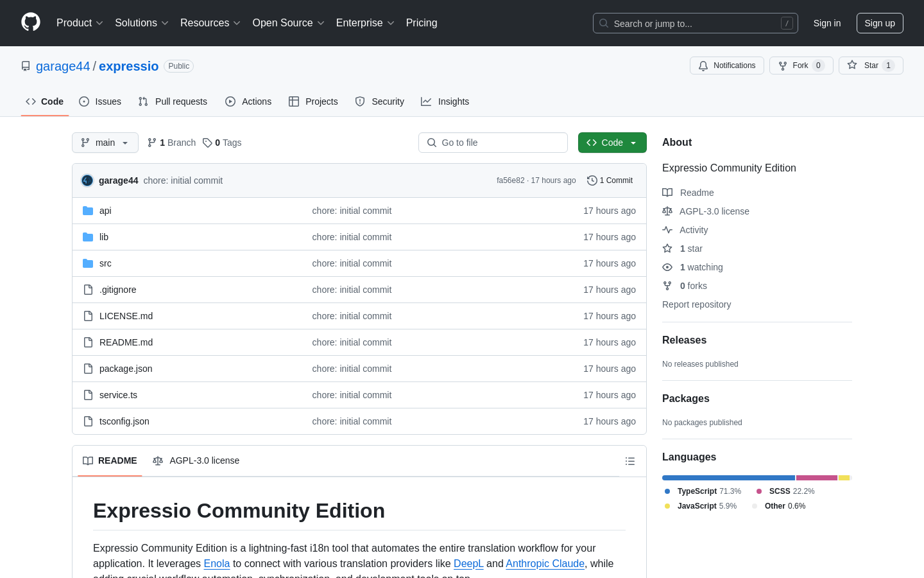Click the book icon beside Readme
The width and height of the screenshot is (924, 578).
[667, 193]
